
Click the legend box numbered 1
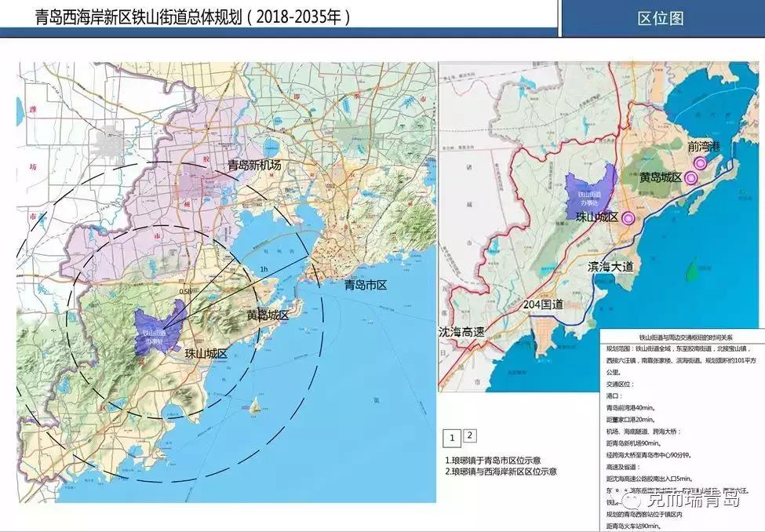tap(452, 438)
